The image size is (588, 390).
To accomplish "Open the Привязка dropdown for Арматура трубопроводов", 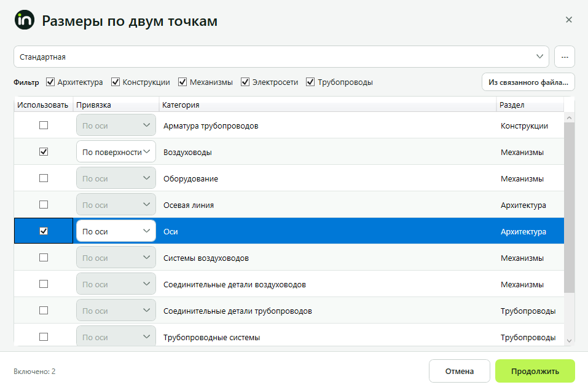I will pos(116,125).
